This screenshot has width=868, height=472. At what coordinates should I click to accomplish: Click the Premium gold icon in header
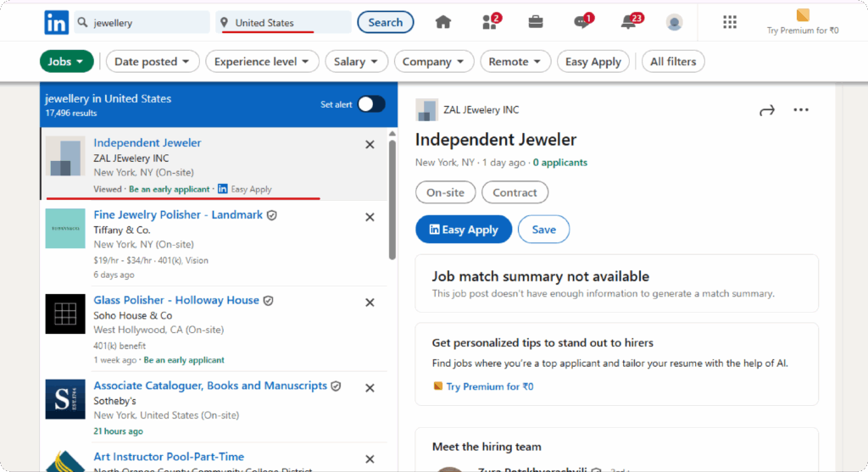(803, 15)
